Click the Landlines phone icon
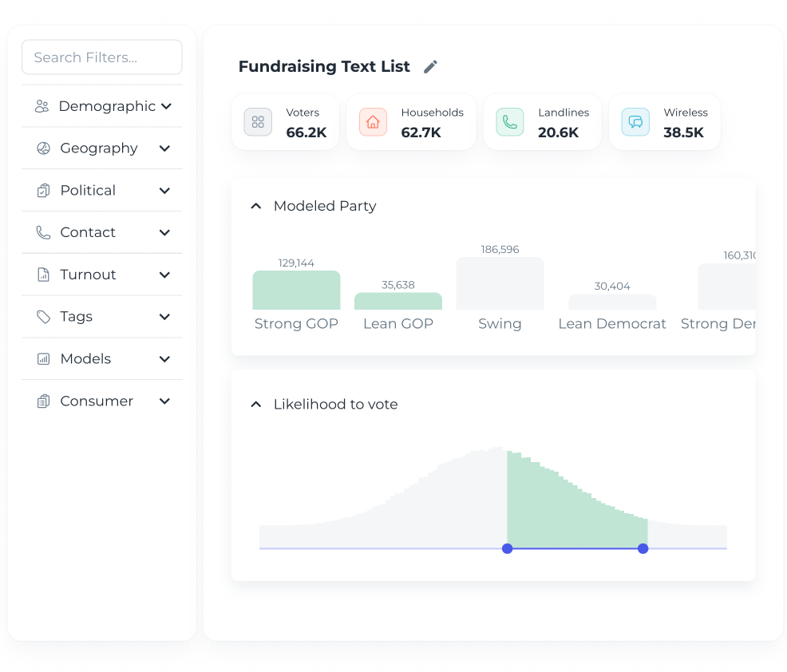This screenshot has height=672, width=787. (x=509, y=122)
